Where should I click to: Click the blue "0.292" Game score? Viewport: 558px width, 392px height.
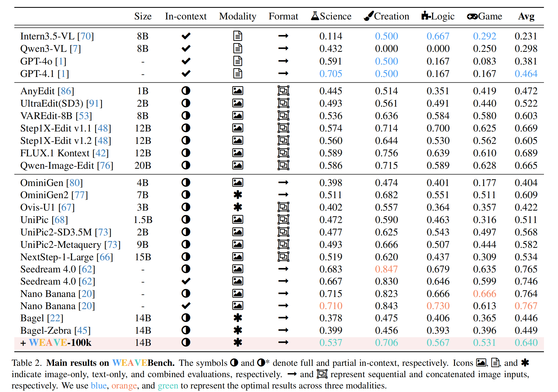tap(485, 36)
